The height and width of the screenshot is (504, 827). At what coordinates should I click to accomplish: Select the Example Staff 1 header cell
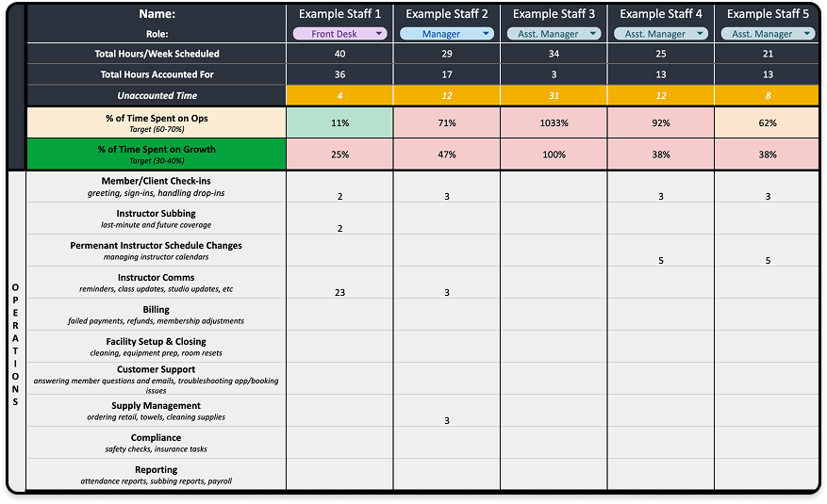pos(339,14)
